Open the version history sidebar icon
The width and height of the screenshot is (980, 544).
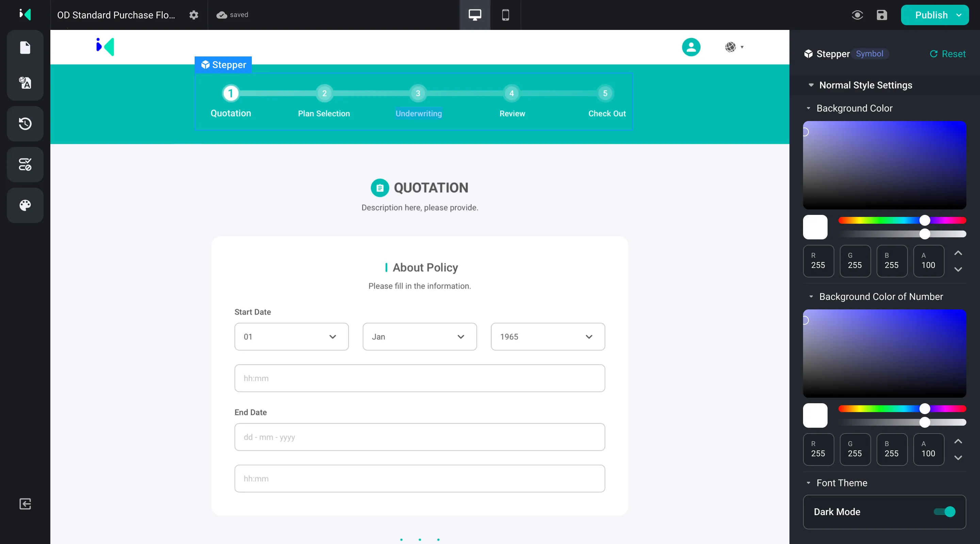[25, 123]
